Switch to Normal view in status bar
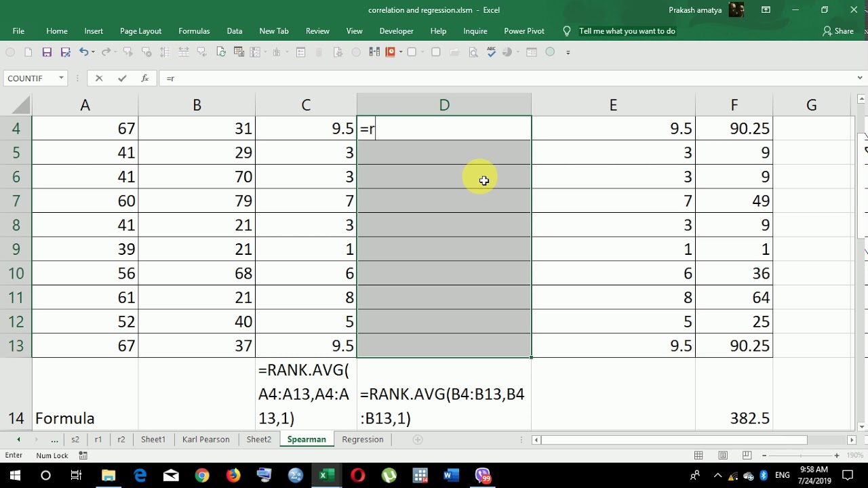The image size is (868, 488). tap(698, 455)
